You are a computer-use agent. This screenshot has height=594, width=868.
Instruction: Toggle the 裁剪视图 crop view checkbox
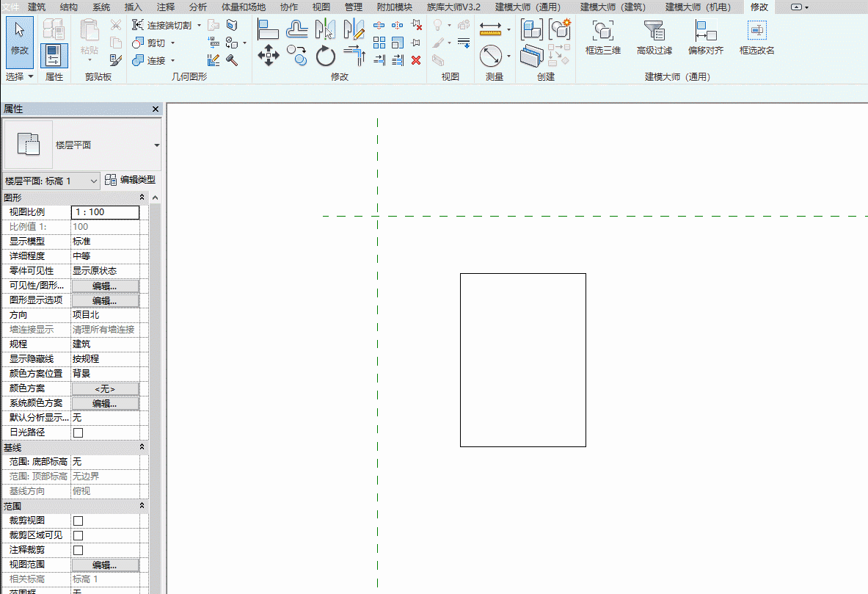tap(78, 521)
